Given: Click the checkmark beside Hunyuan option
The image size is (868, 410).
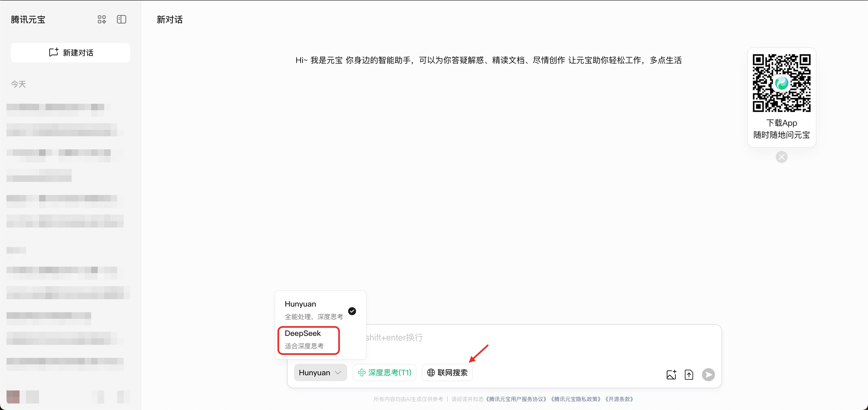Looking at the screenshot, I should 352,311.
